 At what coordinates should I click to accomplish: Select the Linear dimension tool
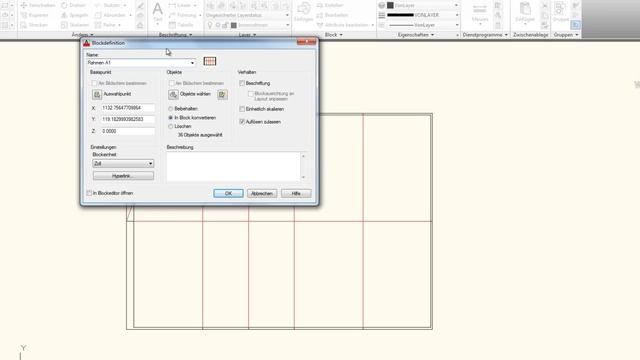[180, 5]
